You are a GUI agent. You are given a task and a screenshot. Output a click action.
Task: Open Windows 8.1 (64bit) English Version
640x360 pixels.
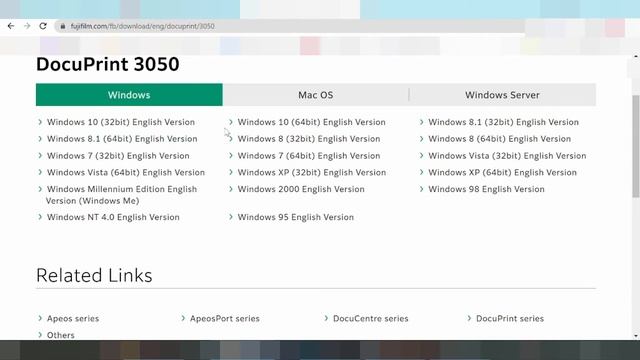(122, 139)
